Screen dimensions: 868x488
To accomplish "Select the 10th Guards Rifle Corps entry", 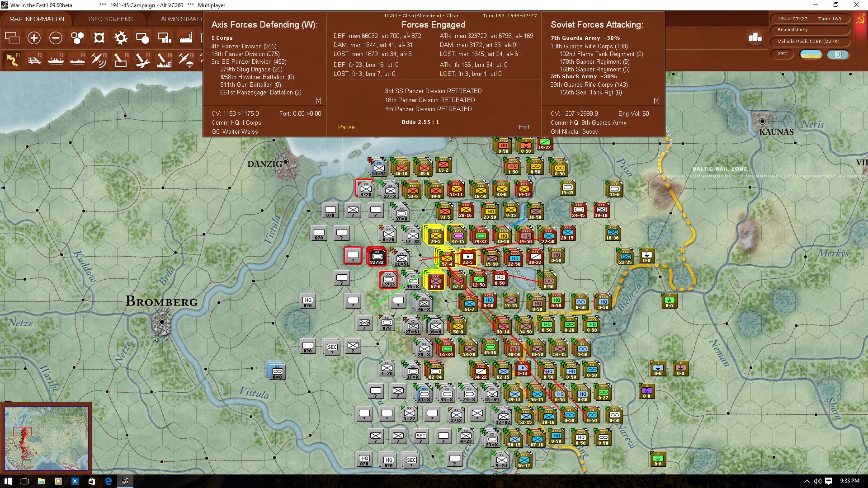I will pyautogui.click(x=589, y=46).
